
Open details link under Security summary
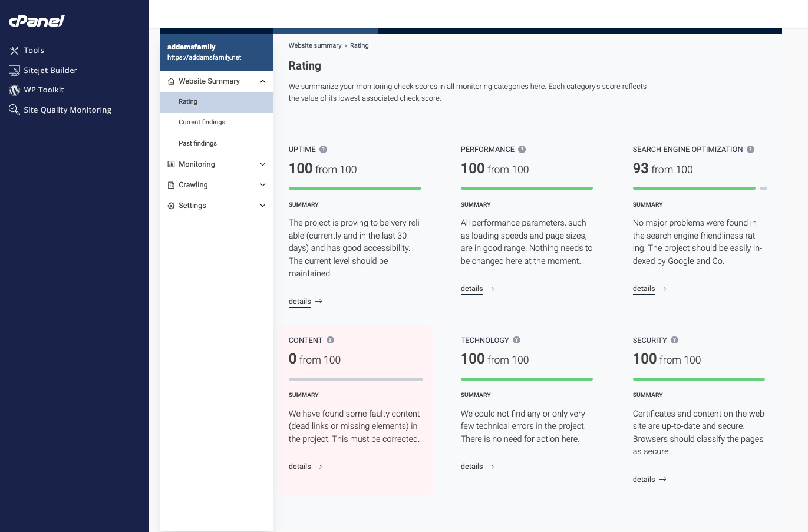[644, 480]
